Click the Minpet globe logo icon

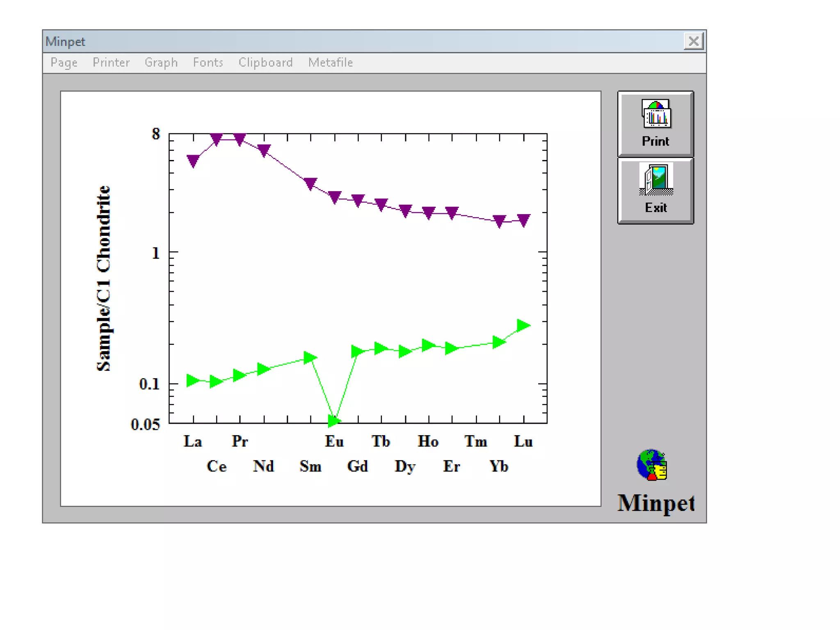point(652,465)
